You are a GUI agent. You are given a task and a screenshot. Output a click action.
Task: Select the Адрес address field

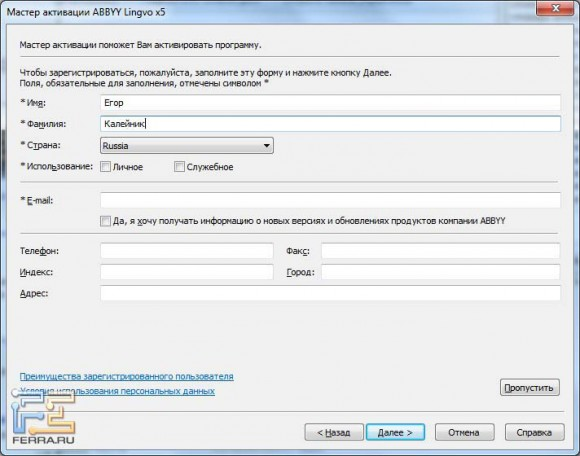tap(330, 293)
